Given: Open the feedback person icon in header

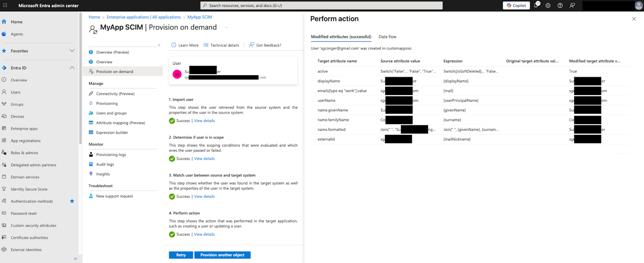Looking at the screenshot, I should tap(572, 6).
